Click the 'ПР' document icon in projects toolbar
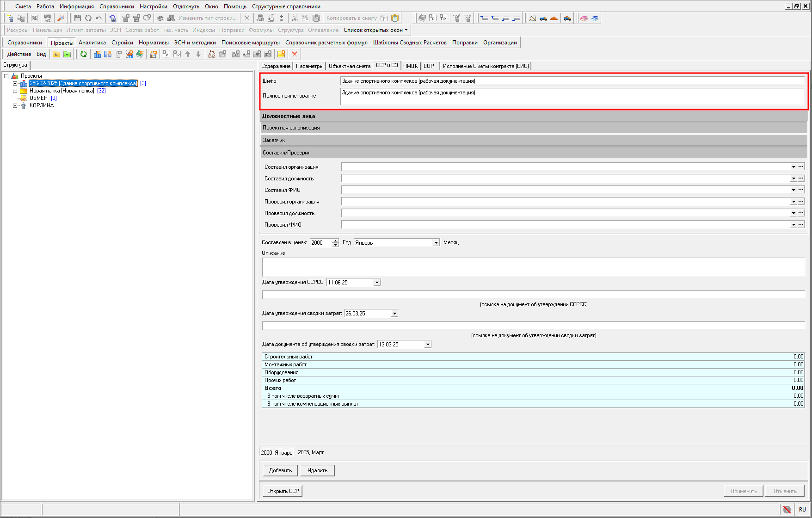The width and height of the screenshot is (812, 518). click(177, 54)
